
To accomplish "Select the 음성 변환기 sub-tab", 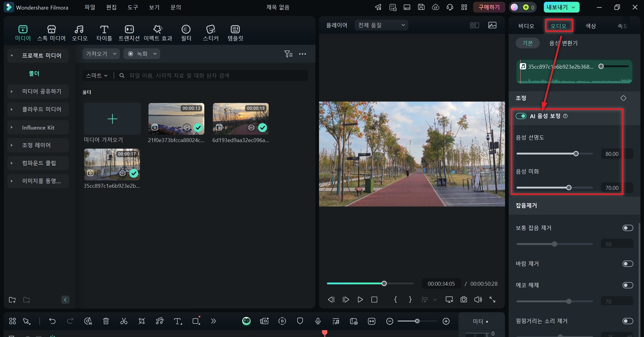I will point(563,43).
